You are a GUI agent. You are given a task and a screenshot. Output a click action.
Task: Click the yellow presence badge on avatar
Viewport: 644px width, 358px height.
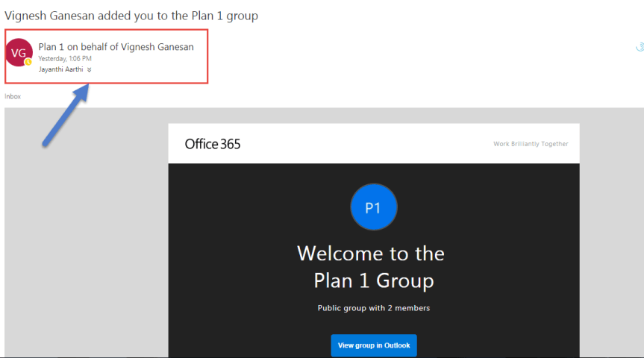[x=28, y=62]
